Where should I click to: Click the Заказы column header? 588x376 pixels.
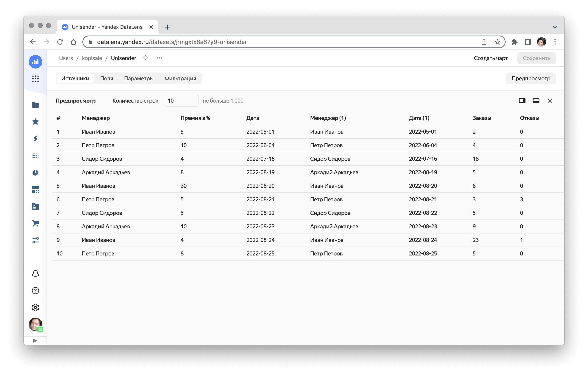(x=482, y=118)
